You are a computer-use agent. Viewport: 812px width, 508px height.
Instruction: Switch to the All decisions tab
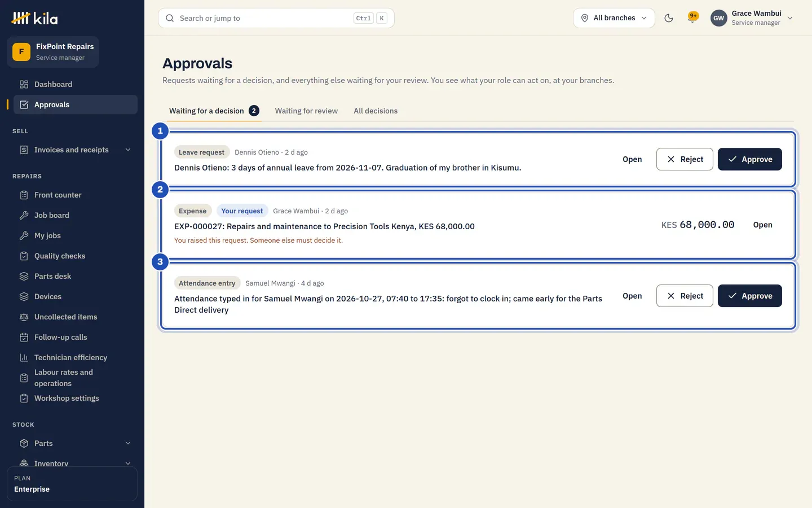click(x=376, y=111)
